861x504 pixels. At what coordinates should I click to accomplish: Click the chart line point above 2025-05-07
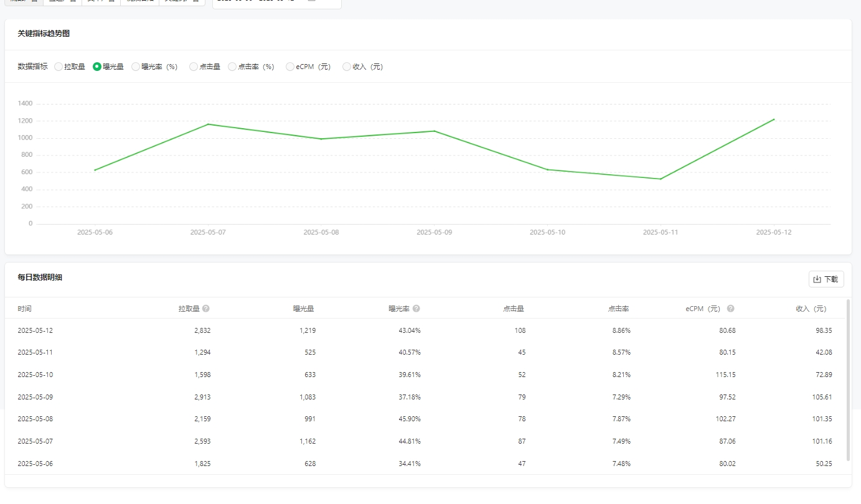pyautogui.click(x=208, y=124)
